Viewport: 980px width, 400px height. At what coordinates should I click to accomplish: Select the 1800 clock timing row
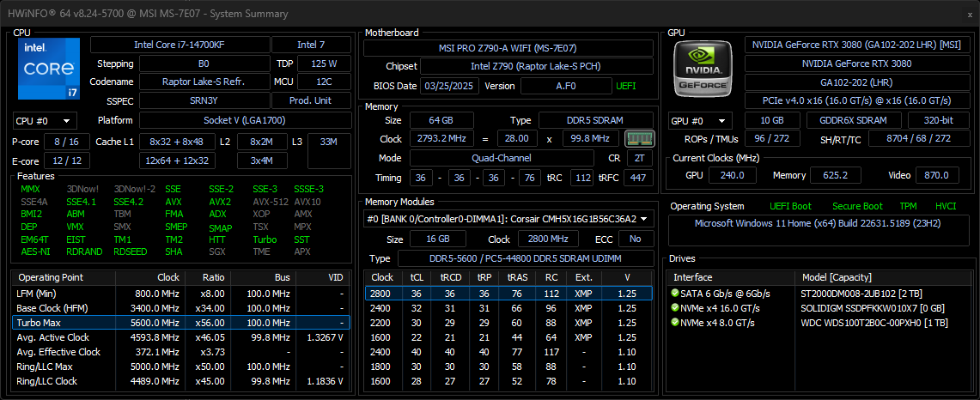pos(508,367)
